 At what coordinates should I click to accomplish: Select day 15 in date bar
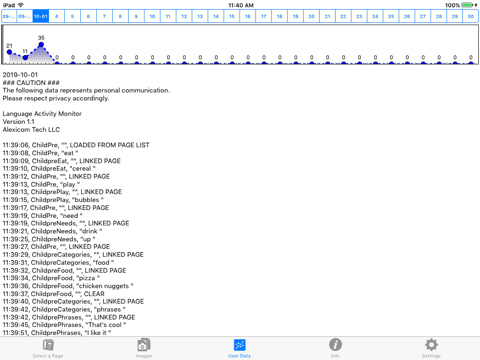[232, 16]
